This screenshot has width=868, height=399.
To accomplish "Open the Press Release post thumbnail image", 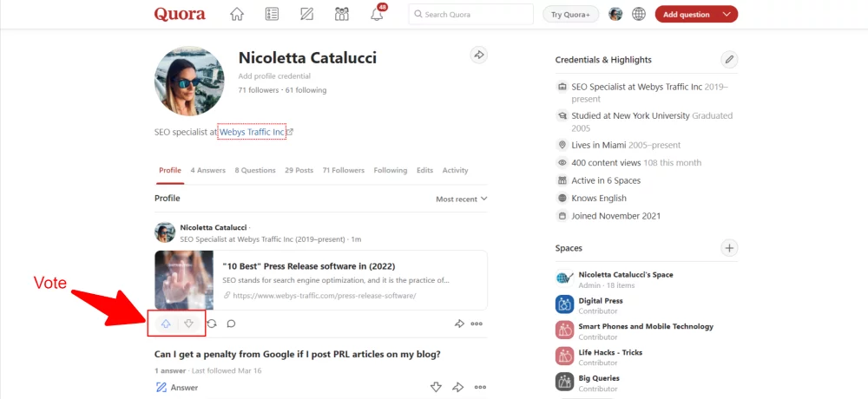I will pos(184,280).
